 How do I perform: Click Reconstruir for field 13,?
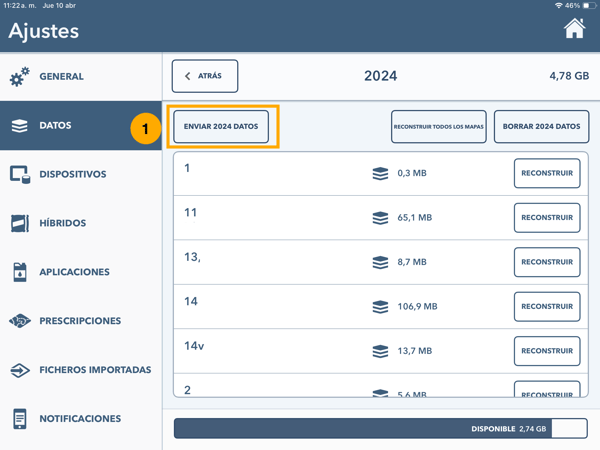547,262
